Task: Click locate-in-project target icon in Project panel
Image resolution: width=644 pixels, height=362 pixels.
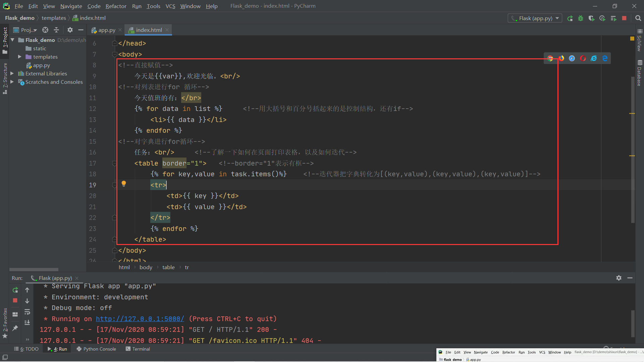Action: click(x=45, y=30)
